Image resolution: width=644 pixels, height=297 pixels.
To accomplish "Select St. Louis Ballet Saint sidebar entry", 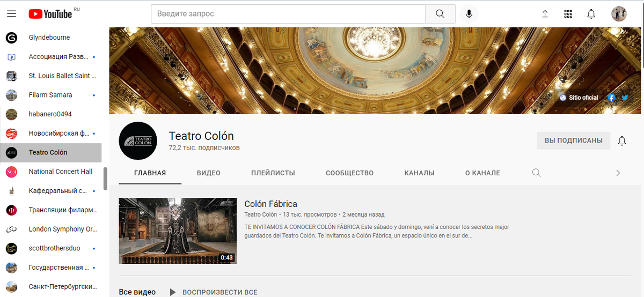I will (x=51, y=76).
